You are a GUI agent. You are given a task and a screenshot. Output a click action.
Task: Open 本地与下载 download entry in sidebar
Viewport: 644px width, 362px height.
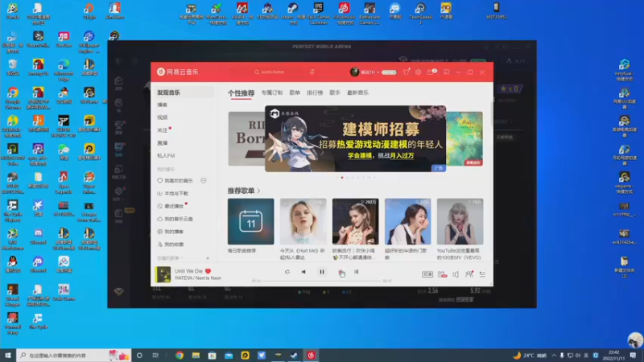tap(172, 193)
